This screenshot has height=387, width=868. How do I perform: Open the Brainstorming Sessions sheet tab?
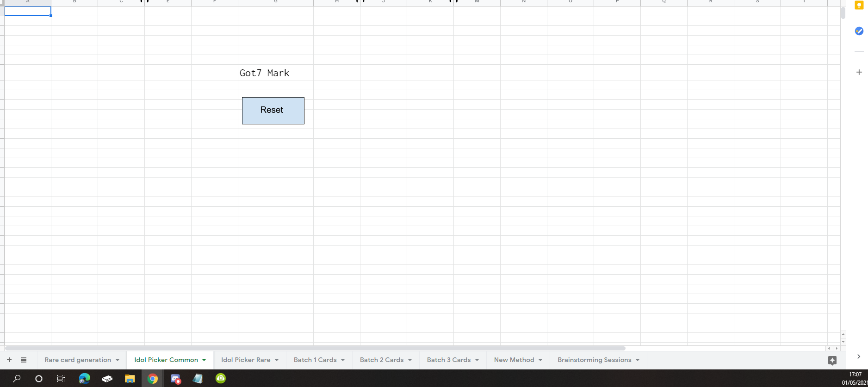(595, 360)
